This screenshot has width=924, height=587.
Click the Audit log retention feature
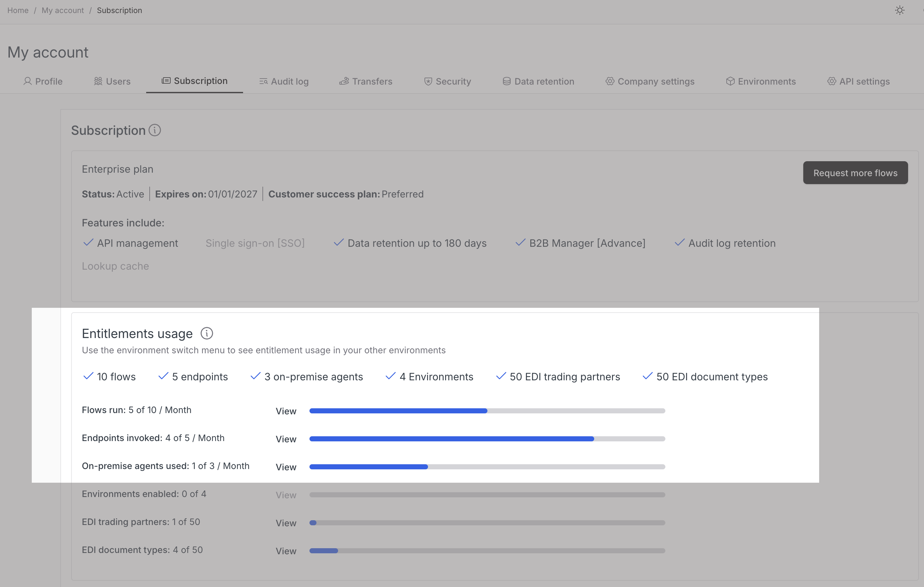725,243
